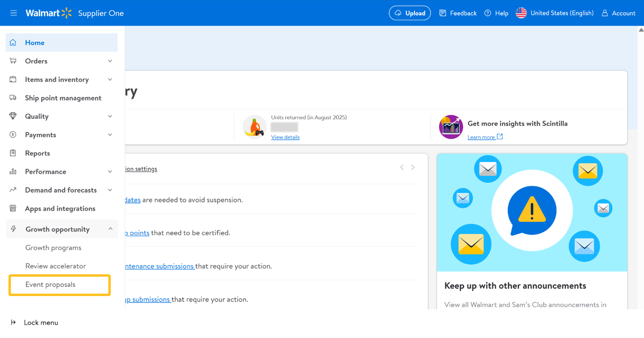This screenshot has height=338, width=644.
Task: Click the Demand and forecasts trend icon
Action: click(x=13, y=190)
